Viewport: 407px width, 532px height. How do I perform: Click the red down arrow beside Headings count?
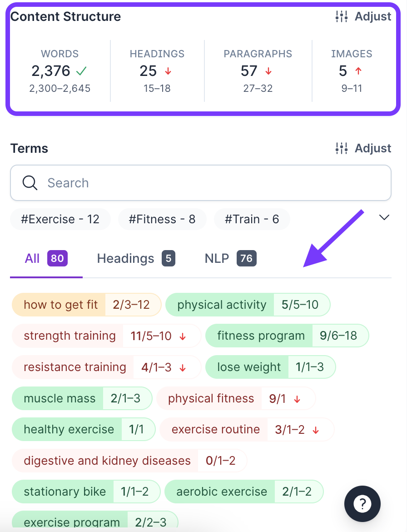coord(168,71)
